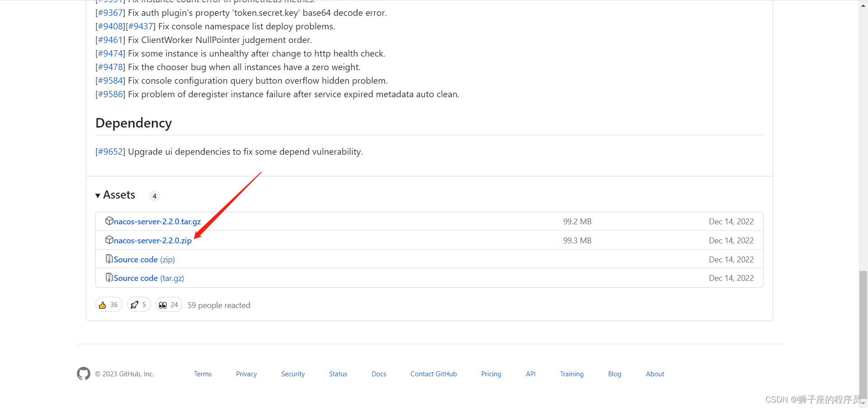
Task: Open the Docs footer link
Action: pos(379,374)
